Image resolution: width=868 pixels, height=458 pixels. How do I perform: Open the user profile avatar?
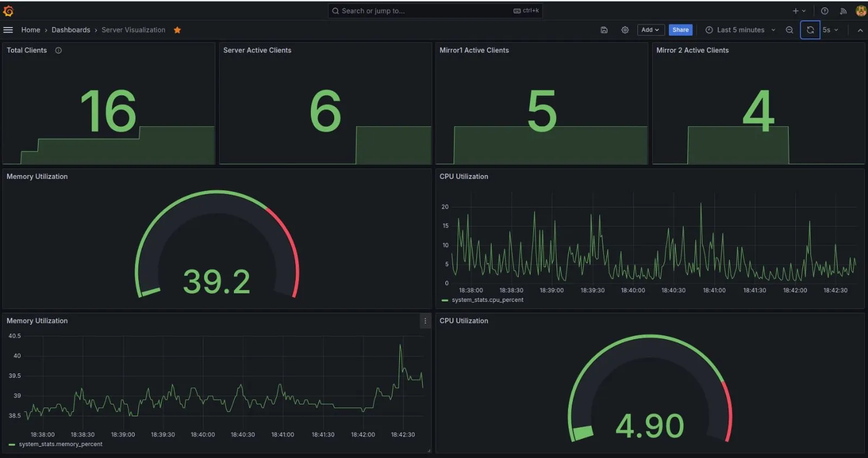point(860,11)
